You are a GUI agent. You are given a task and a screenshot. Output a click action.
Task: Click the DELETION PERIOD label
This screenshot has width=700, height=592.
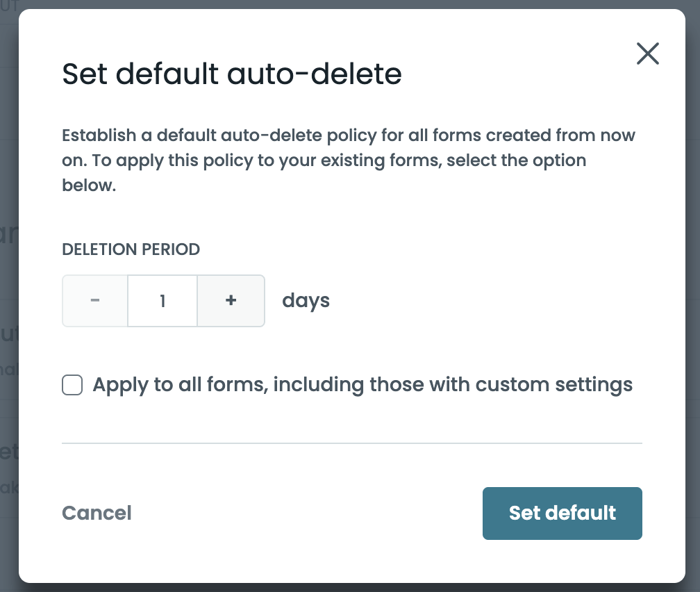(131, 249)
